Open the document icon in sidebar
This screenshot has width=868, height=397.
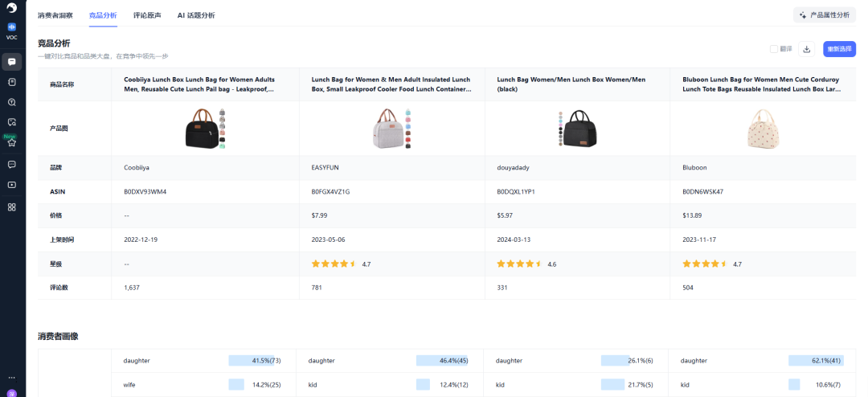12,81
